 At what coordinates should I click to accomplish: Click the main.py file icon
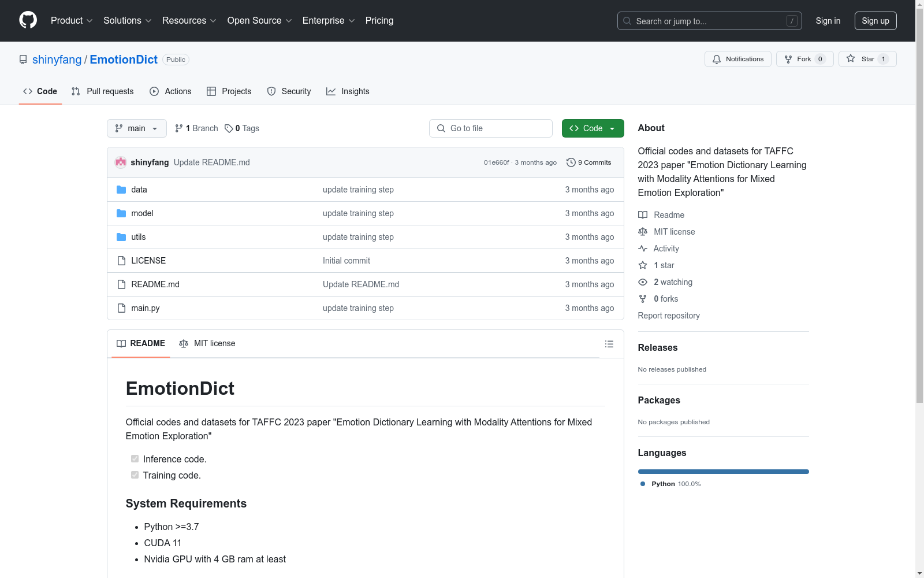click(121, 308)
